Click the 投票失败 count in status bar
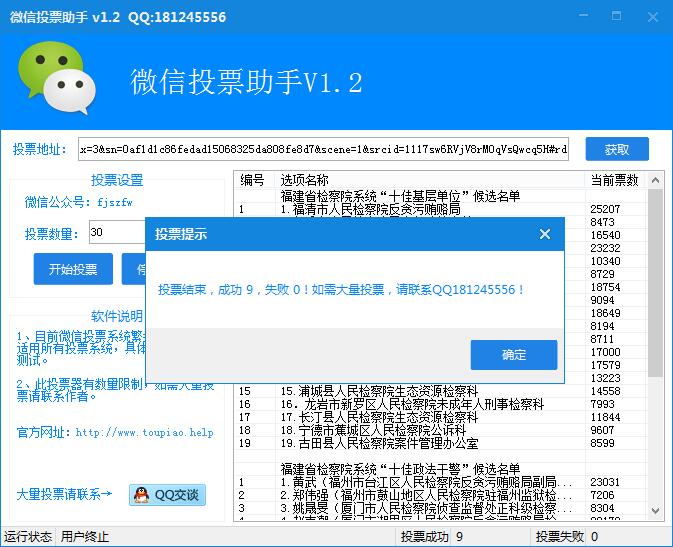This screenshot has width=673, height=547. pos(594,537)
